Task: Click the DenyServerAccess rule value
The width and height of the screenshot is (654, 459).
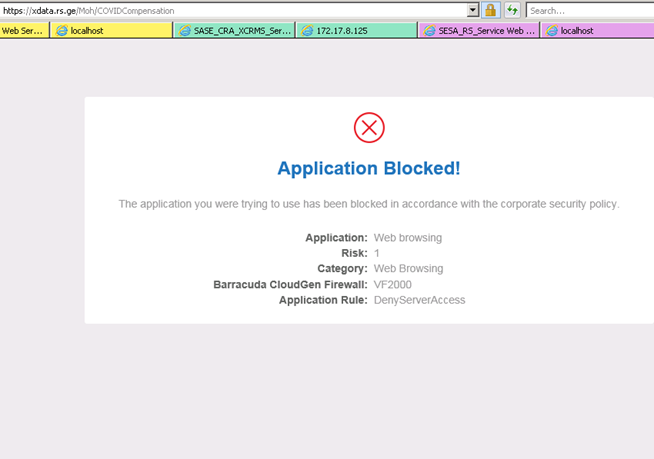Action: point(419,300)
